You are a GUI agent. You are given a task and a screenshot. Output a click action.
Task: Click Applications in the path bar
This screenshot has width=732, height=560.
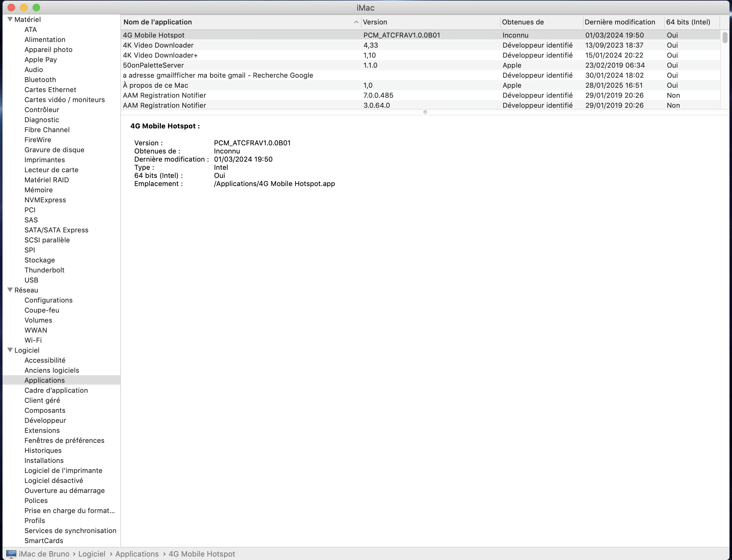(x=137, y=554)
